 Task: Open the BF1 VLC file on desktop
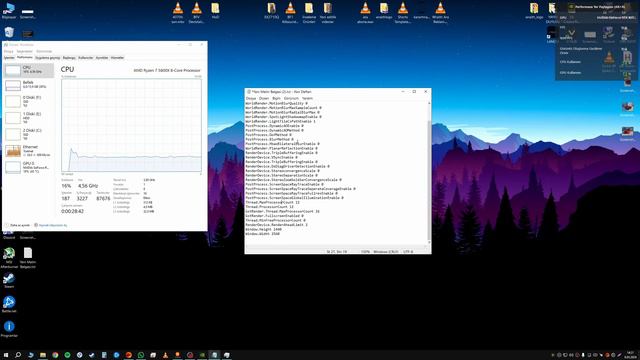click(x=290, y=12)
